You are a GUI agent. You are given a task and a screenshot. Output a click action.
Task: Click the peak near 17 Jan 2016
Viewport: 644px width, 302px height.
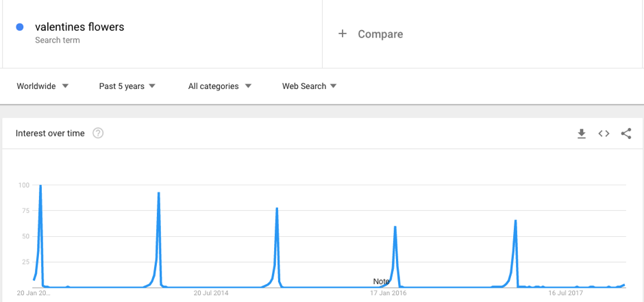pos(395,227)
